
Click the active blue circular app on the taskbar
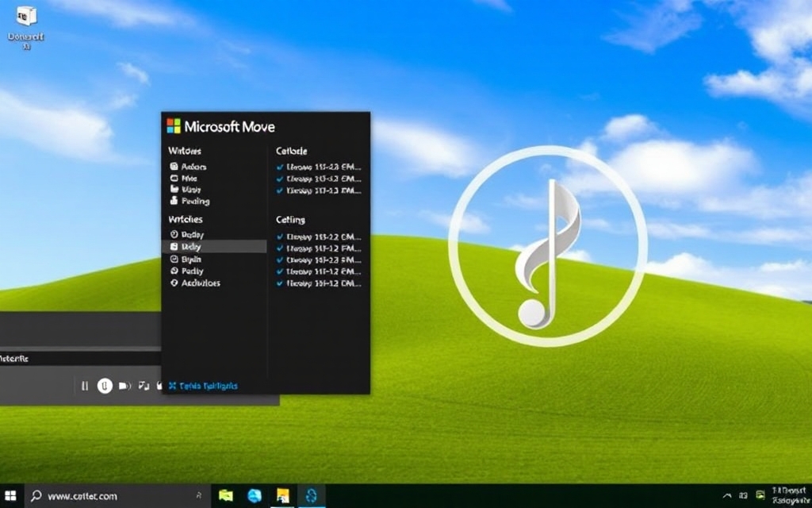coord(311,495)
